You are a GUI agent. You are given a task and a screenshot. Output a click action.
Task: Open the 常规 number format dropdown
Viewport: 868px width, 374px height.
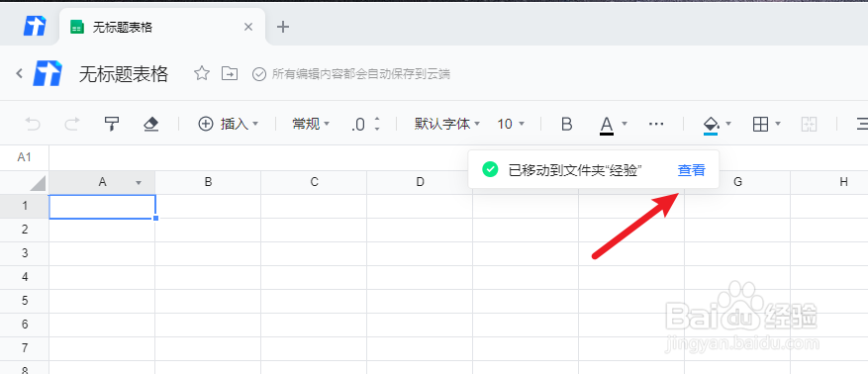pyautogui.click(x=311, y=124)
